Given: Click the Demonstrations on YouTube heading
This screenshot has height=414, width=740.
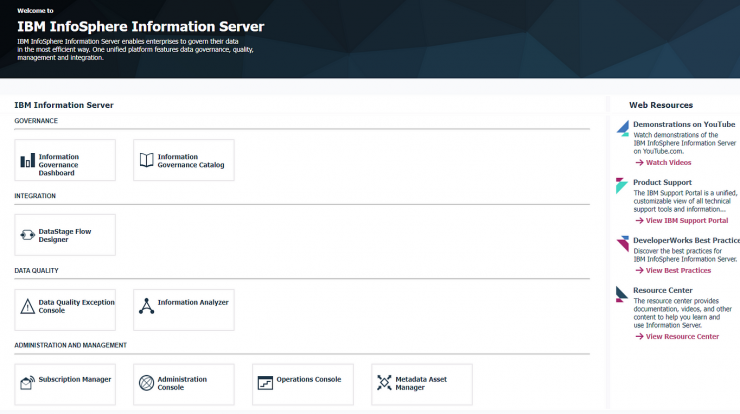Looking at the screenshot, I should [x=684, y=124].
